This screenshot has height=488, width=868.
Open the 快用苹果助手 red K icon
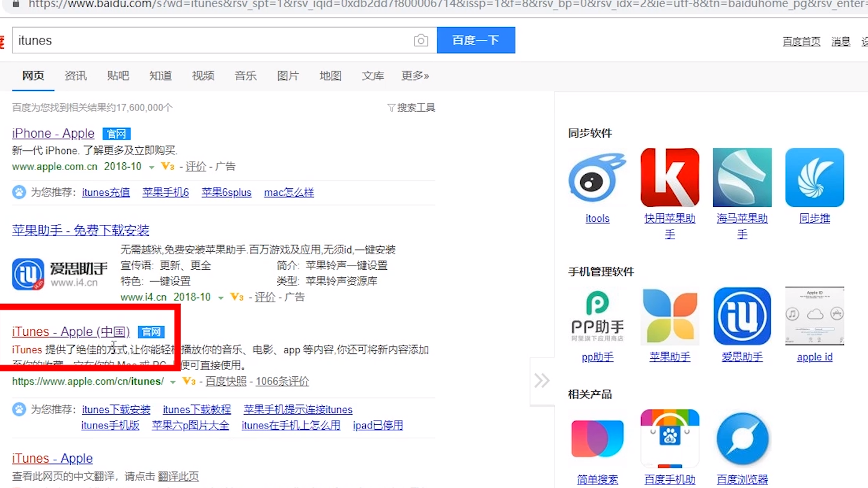(670, 178)
